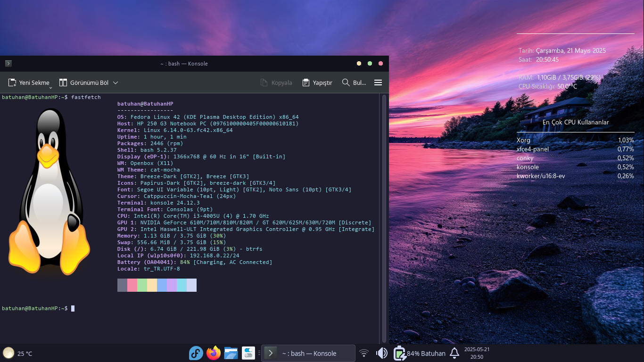This screenshot has height=362, width=644.
Task: Click the 84% Batuhan panel label
Action: (x=426, y=354)
